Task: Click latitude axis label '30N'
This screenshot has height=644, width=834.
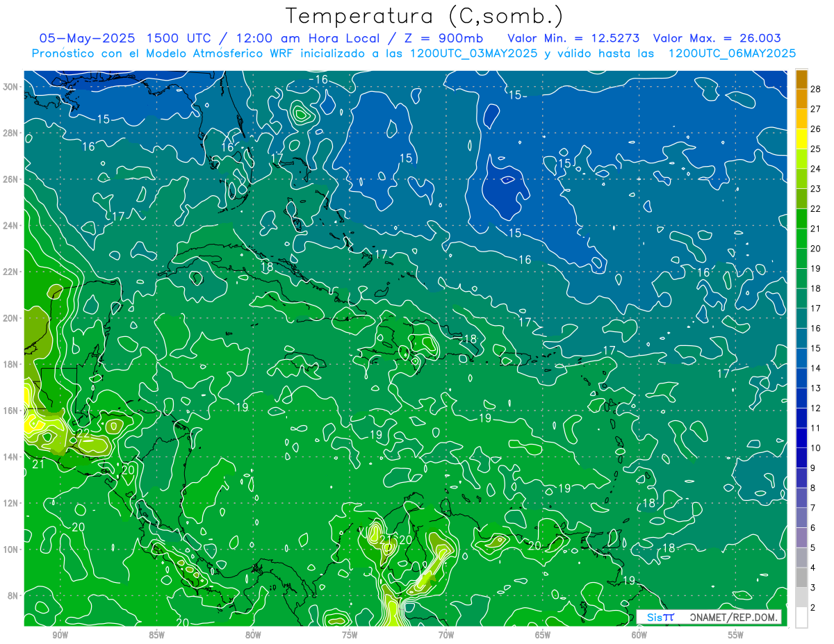Action: [11, 87]
